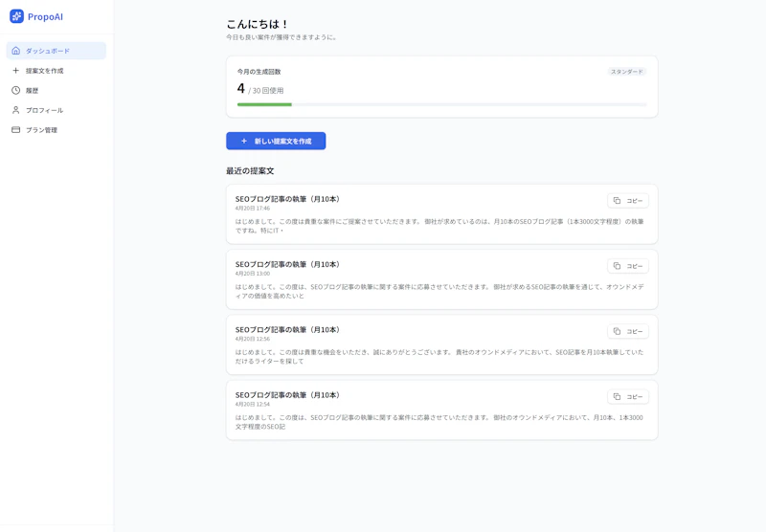766x532 pixels.
Task: Click the 新しい提案文を作成 button
Action: click(276, 141)
